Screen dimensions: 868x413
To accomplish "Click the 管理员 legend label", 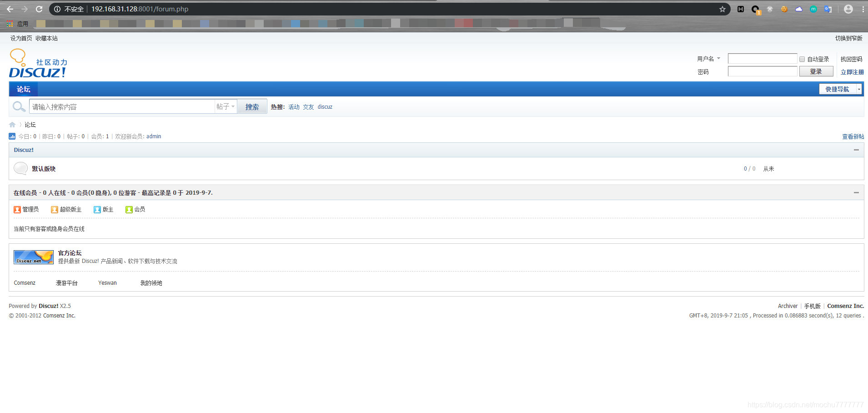I will [x=30, y=209].
